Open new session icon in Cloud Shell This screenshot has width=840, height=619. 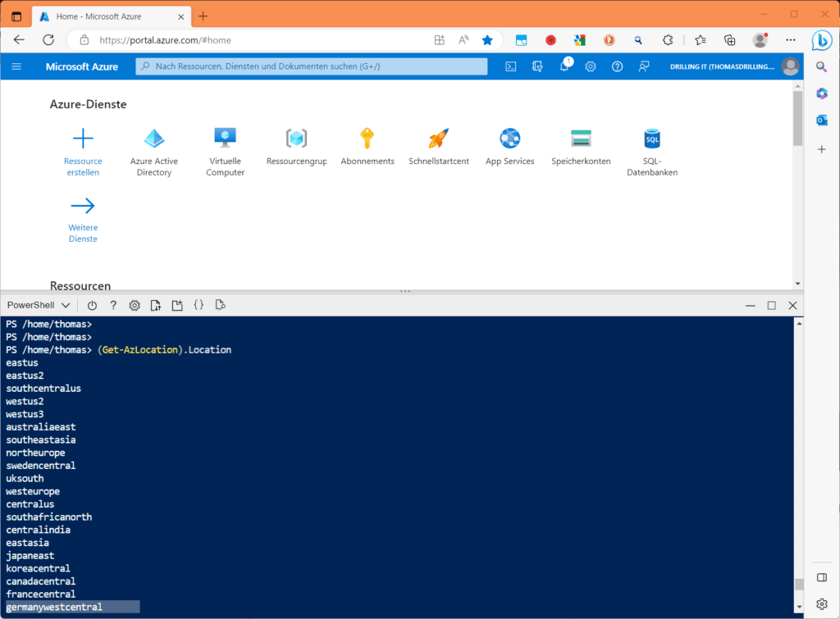coord(177,305)
